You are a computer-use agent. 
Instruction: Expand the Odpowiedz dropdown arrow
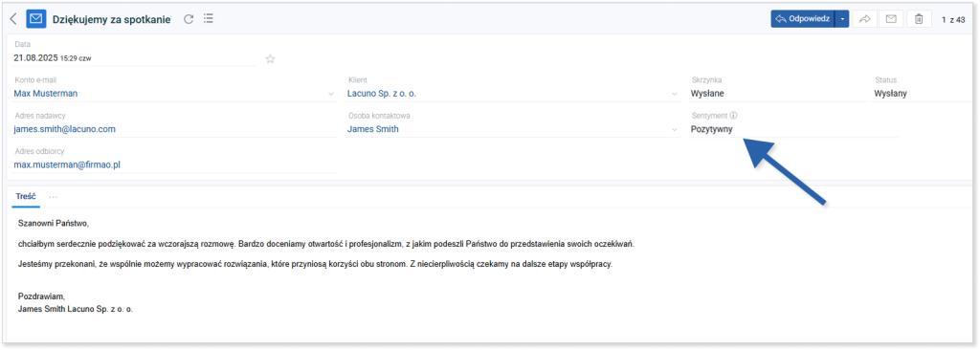click(x=842, y=19)
